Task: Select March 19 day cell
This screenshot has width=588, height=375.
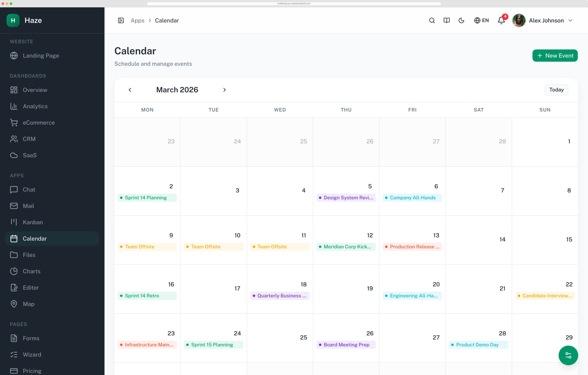Action: click(x=346, y=289)
